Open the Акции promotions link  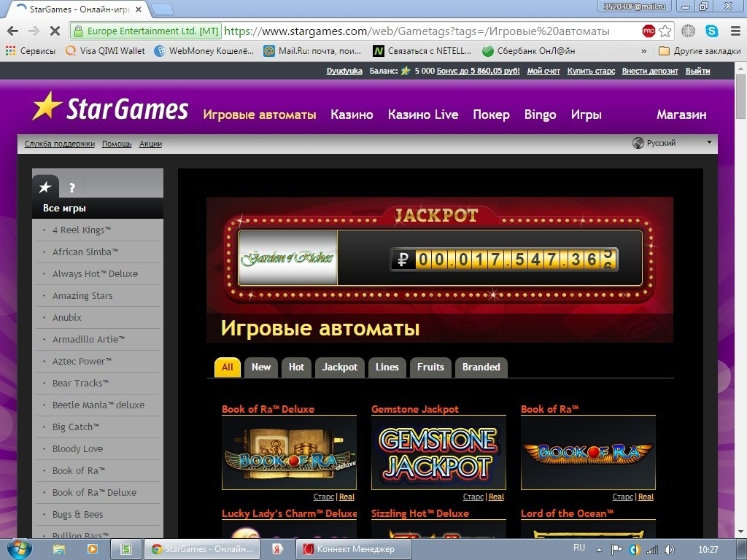pyautogui.click(x=150, y=144)
